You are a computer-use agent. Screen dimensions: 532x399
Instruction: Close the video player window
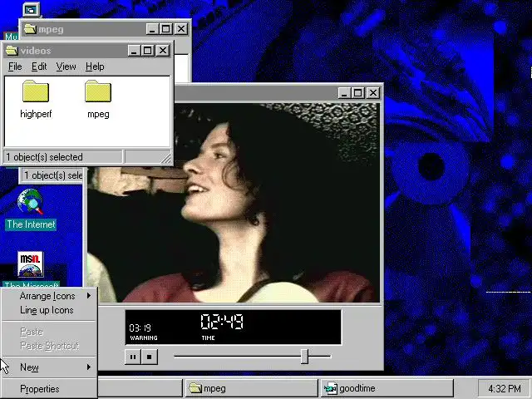[x=373, y=92]
